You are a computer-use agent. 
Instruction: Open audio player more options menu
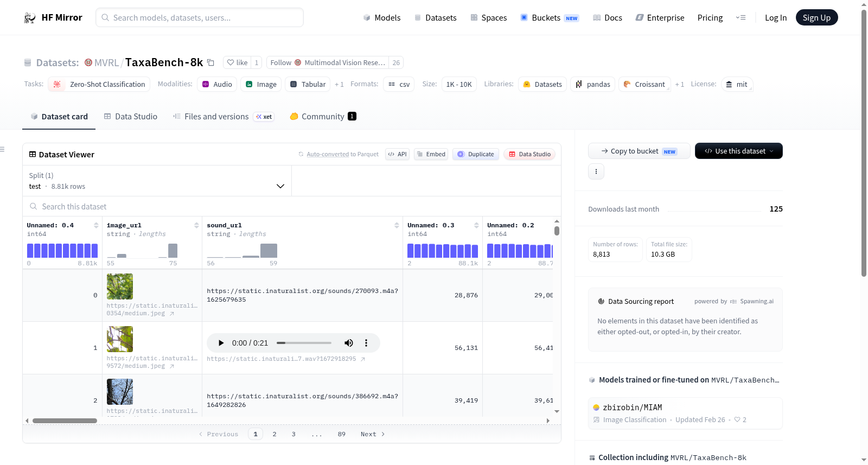pos(366,343)
